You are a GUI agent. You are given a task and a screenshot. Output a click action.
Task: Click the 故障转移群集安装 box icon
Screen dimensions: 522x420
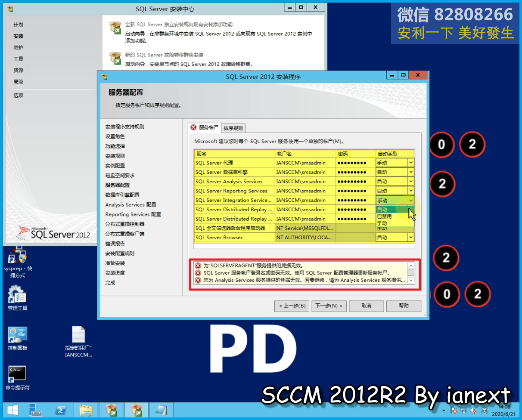(115, 58)
